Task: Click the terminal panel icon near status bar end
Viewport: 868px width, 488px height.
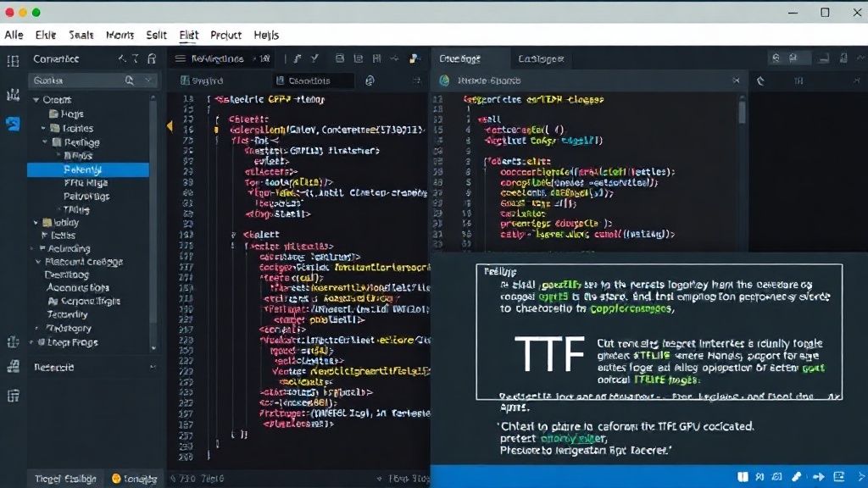Action: tap(839, 477)
